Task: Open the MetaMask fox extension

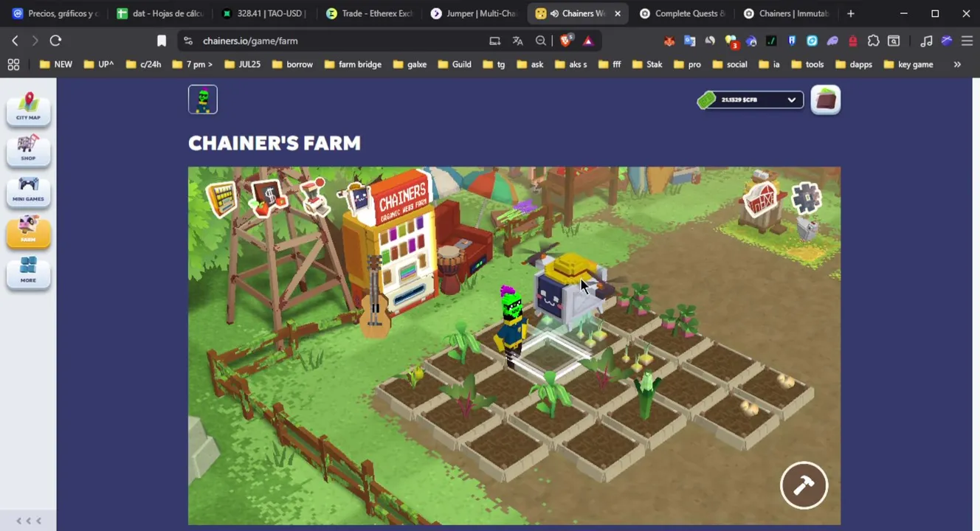Action: click(x=669, y=41)
